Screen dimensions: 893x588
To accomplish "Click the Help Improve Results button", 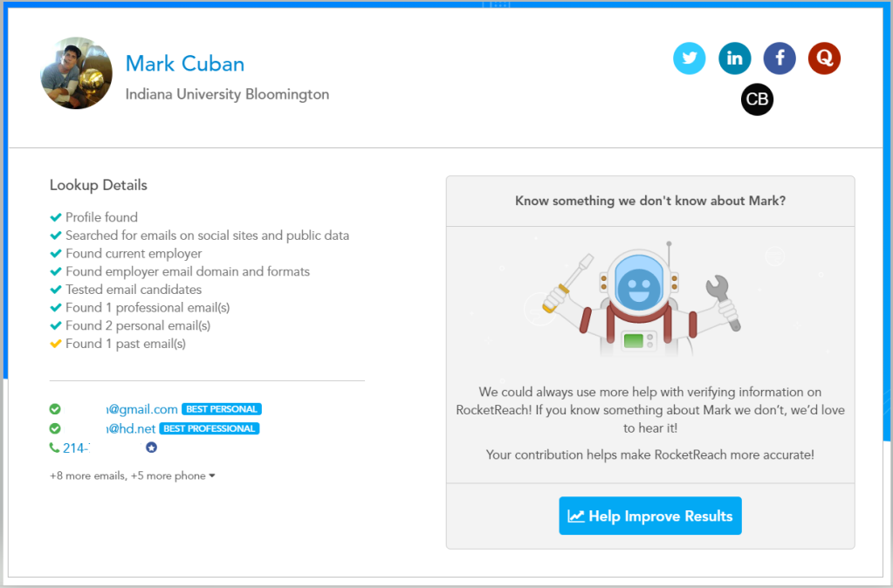I will coord(649,516).
